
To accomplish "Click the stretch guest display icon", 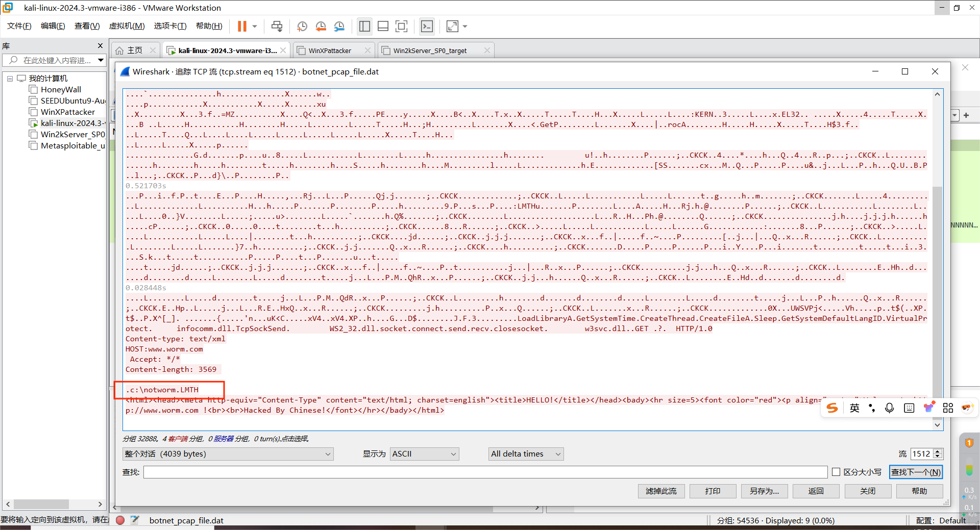I will [452, 27].
